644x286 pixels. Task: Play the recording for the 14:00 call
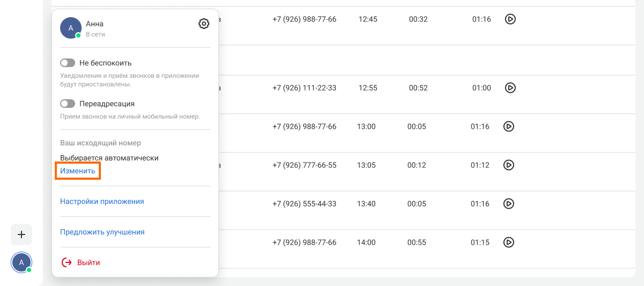point(509,243)
